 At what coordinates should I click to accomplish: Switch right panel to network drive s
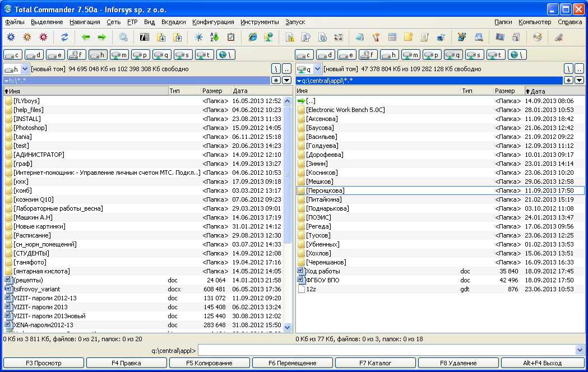point(475,55)
